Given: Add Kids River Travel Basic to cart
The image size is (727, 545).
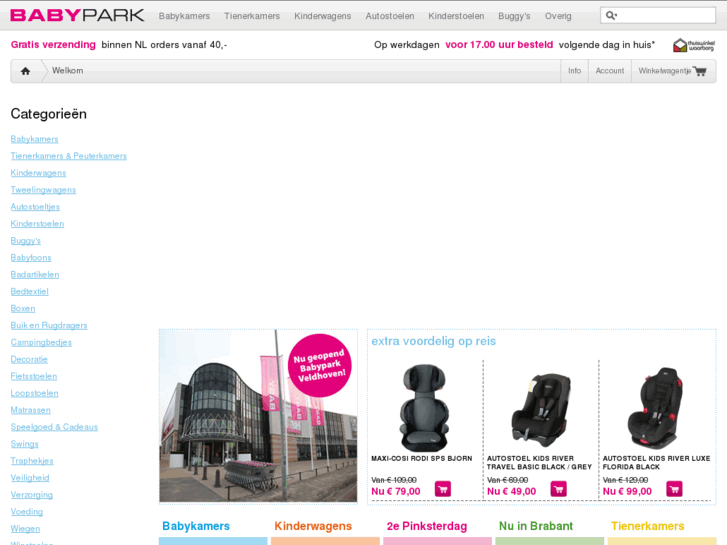Looking at the screenshot, I should click(559, 489).
